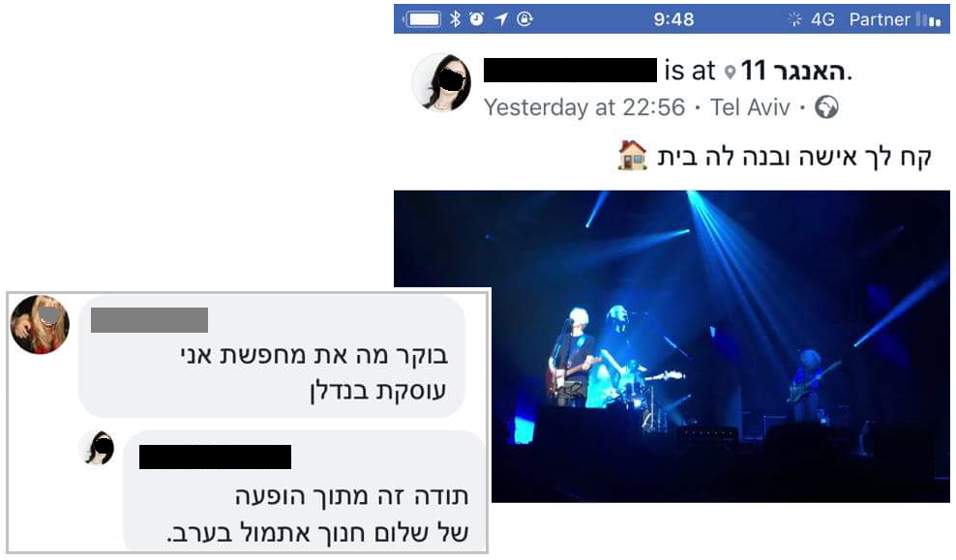
Task: Tap the Partner signal strength bars
Action: 929,19
